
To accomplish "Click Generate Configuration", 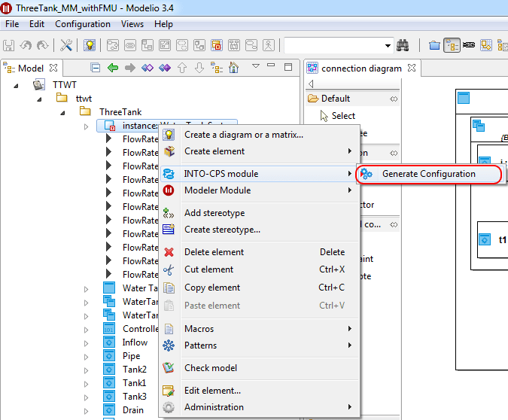I will click(429, 174).
